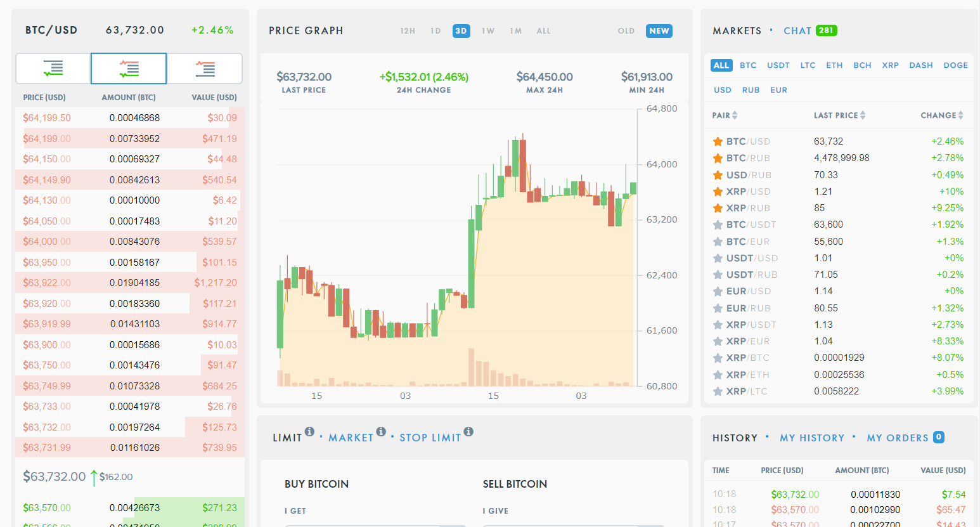Click the MAX 24H value $64,450.00
This screenshot has width=980, height=527.
(x=545, y=77)
